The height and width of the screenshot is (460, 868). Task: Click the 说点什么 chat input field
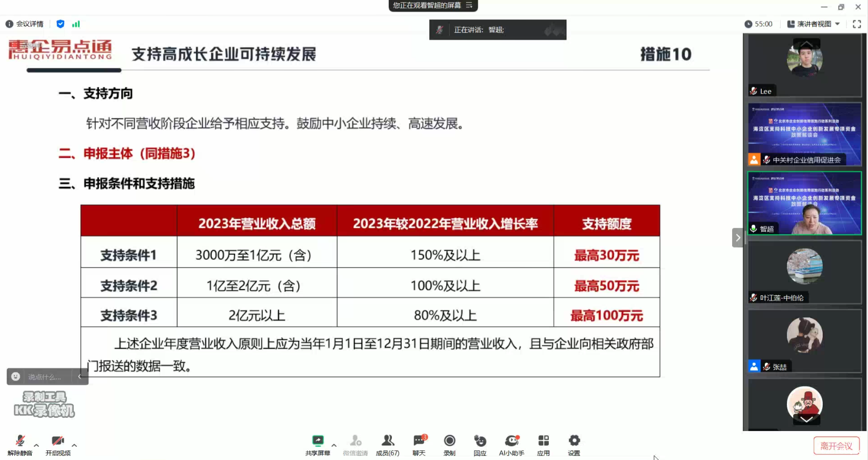click(45, 377)
